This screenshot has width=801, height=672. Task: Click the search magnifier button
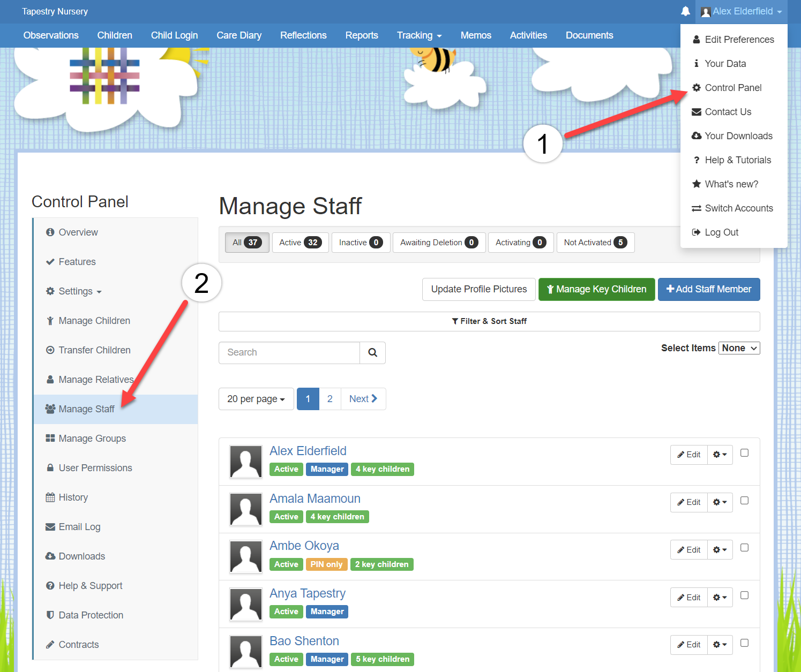(373, 353)
